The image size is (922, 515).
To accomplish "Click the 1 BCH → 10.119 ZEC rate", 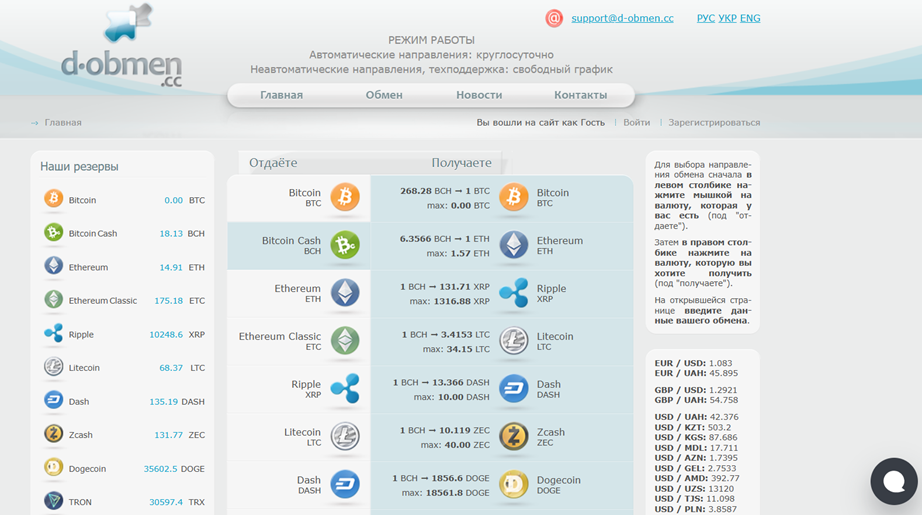I will point(445,430).
